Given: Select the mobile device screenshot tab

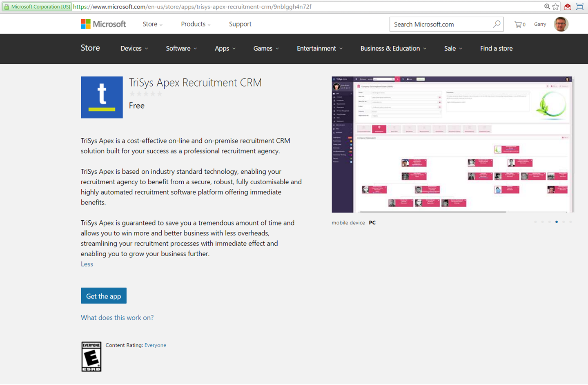Looking at the screenshot, I should click(x=348, y=223).
